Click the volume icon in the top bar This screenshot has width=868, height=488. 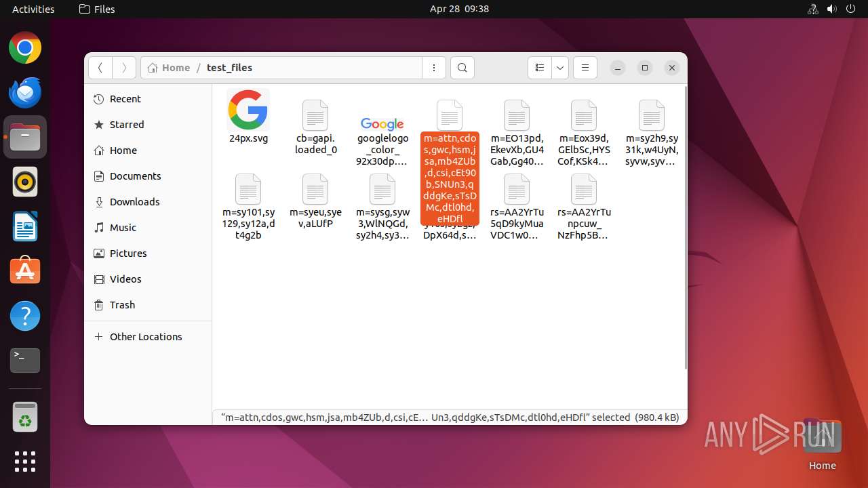point(831,9)
